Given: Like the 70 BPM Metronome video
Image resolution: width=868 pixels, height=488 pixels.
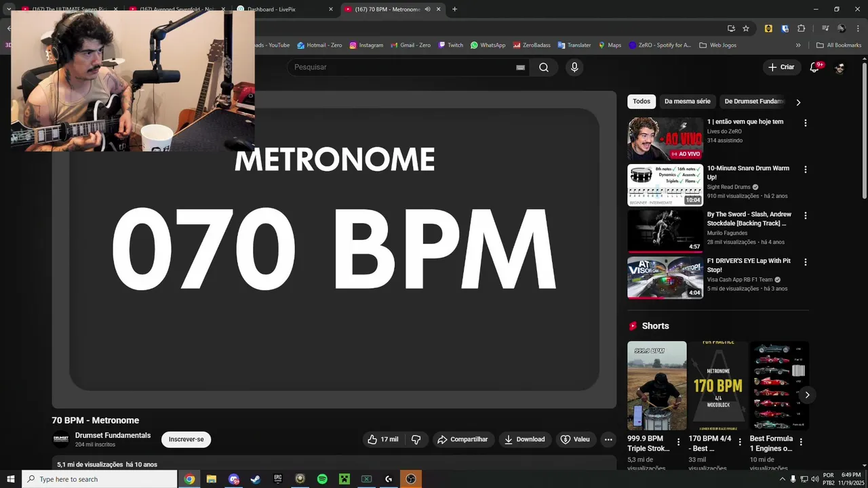Looking at the screenshot, I should (383, 439).
